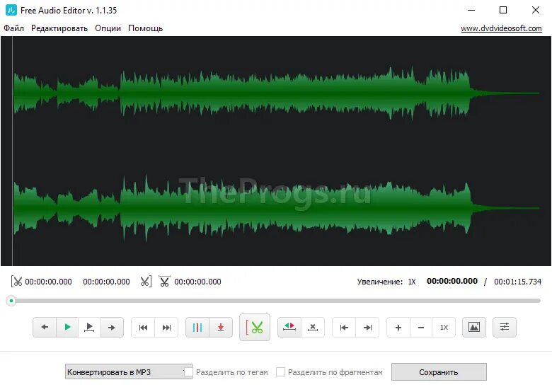Click the bold current position timecode
The image size is (552, 392).
click(x=452, y=281)
